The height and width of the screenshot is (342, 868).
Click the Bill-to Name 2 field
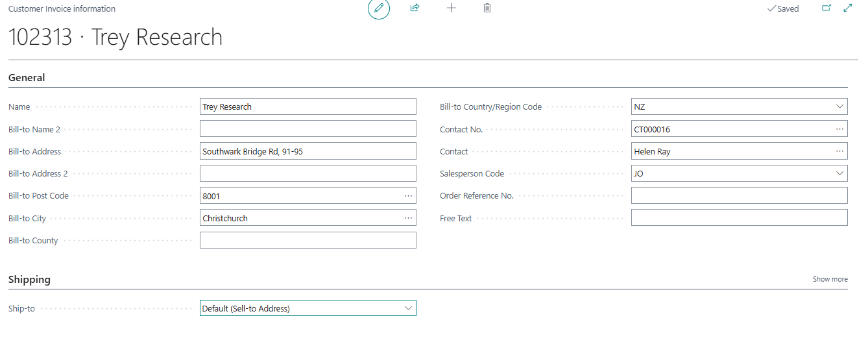(308, 129)
